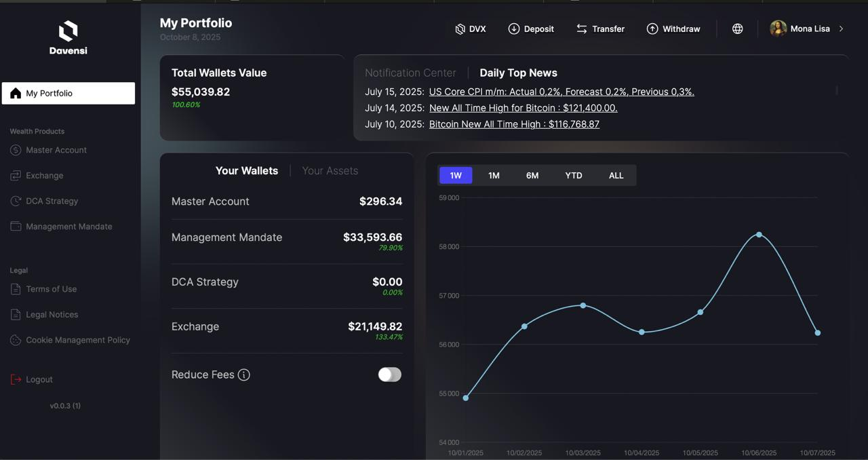View the Terms of Use
This screenshot has height=460, width=868.
pos(50,288)
